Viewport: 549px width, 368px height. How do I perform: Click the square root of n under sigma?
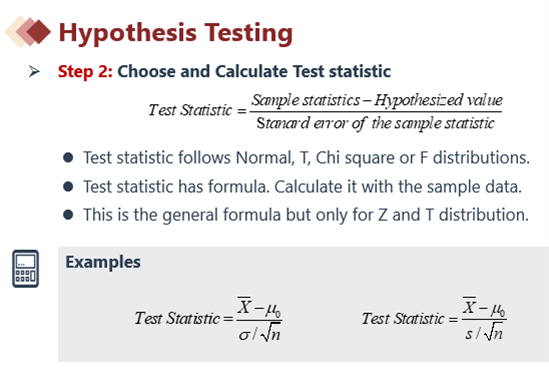pyautogui.click(x=271, y=333)
